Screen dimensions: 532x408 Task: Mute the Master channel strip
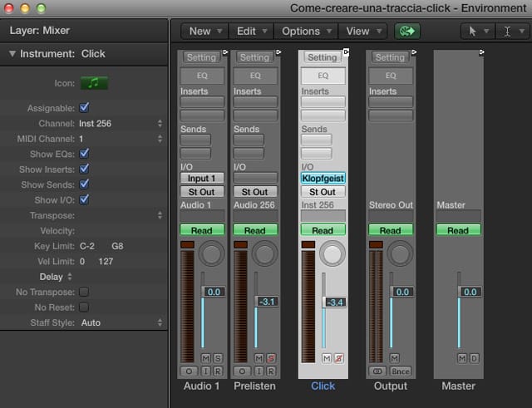coord(462,358)
